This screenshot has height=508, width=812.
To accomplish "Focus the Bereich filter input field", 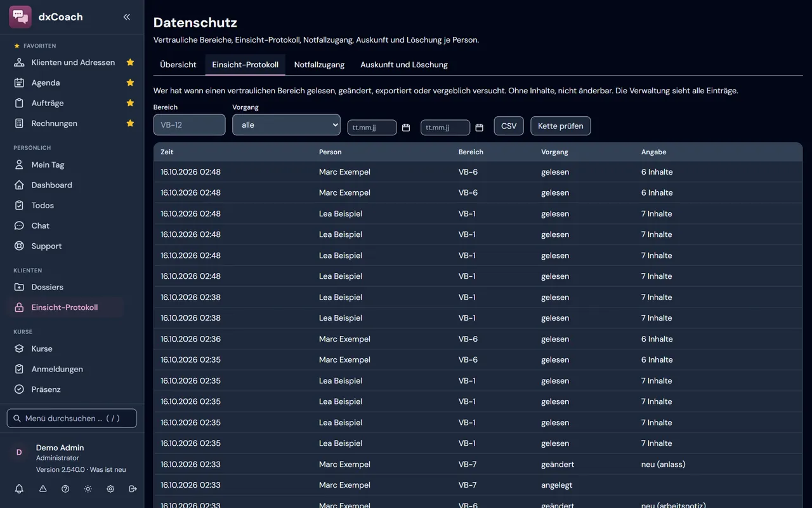I will coord(189,125).
